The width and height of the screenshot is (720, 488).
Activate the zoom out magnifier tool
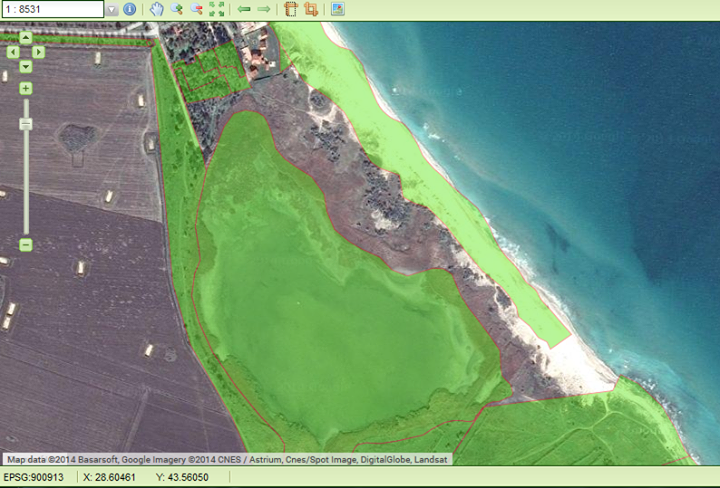pyautogui.click(x=196, y=9)
